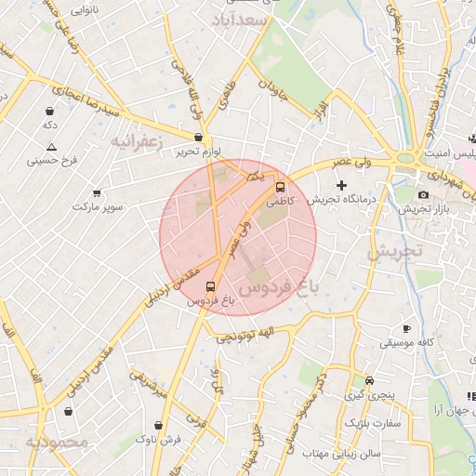Click the shop bag icon near Mahmoudieh
This screenshot has height=476, width=476.
click(x=68, y=411)
